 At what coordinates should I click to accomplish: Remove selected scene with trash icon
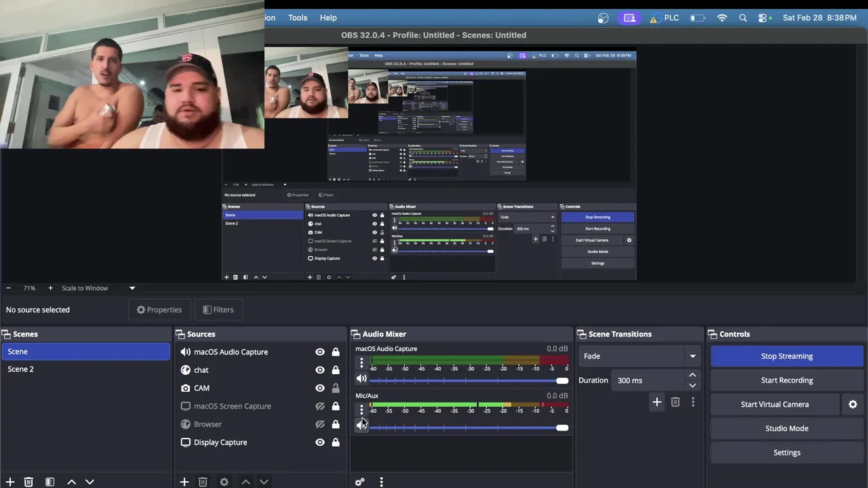pos(28,482)
